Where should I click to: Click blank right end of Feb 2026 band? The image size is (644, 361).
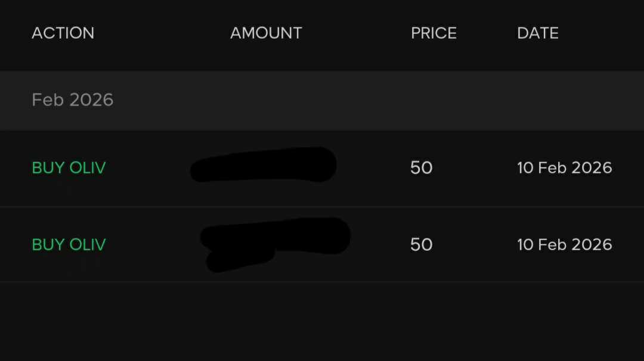pyautogui.click(x=537, y=100)
